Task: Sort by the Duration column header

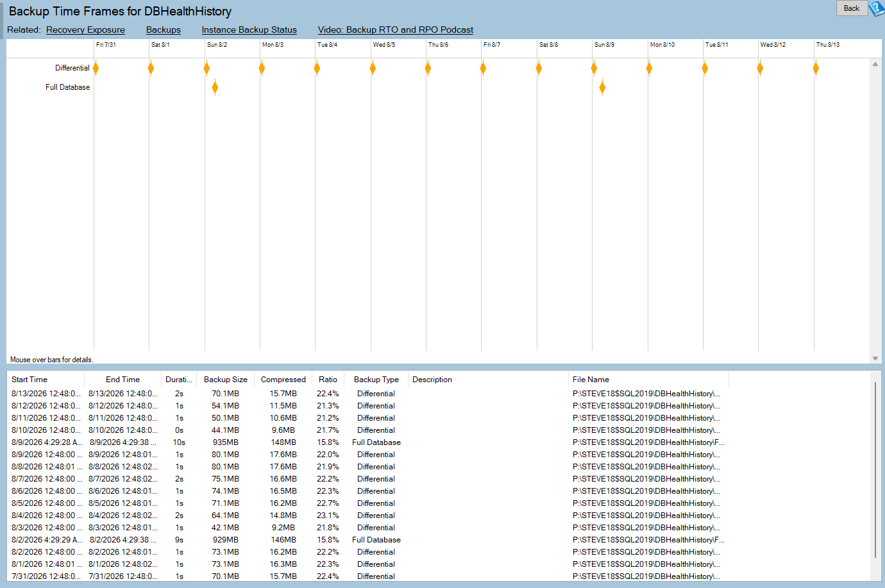Action: tap(179, 380)
